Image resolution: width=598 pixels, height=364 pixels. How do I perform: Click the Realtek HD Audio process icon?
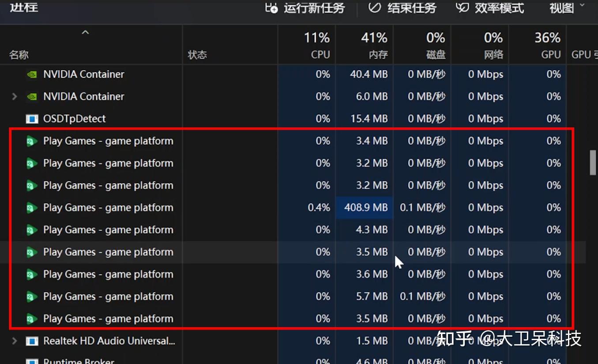[x=32, y=341]
